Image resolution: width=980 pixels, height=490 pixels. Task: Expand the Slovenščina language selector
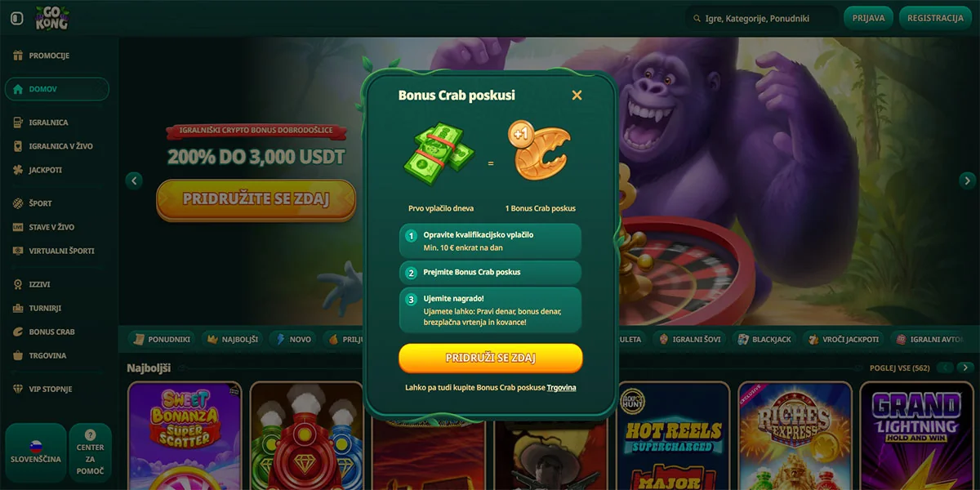[35, 452]
